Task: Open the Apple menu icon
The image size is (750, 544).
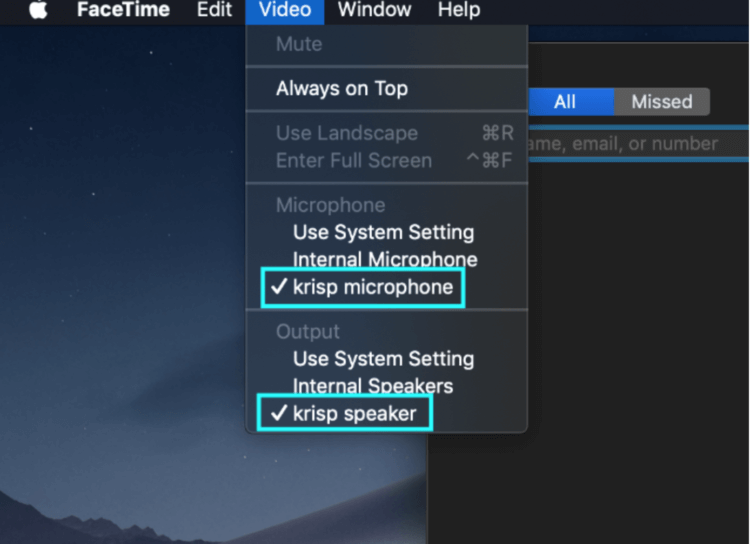Action: coord(38,10)
